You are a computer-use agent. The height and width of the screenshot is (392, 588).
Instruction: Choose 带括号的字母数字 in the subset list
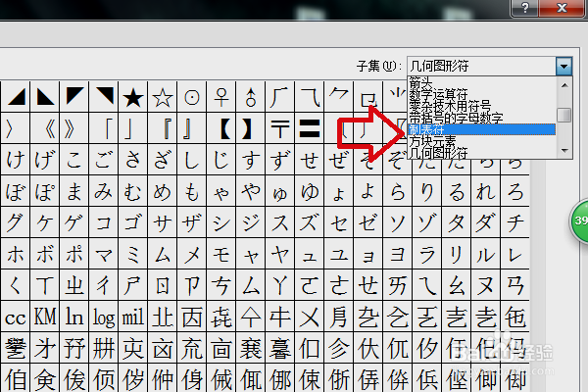[481, 118]
